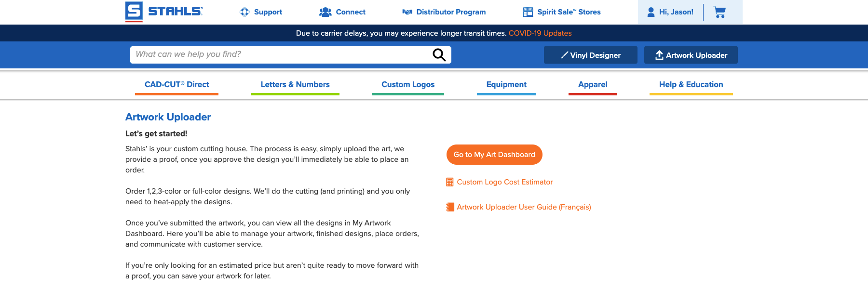Open the CAD-CUT Direct menu

(x=176, y=85)
